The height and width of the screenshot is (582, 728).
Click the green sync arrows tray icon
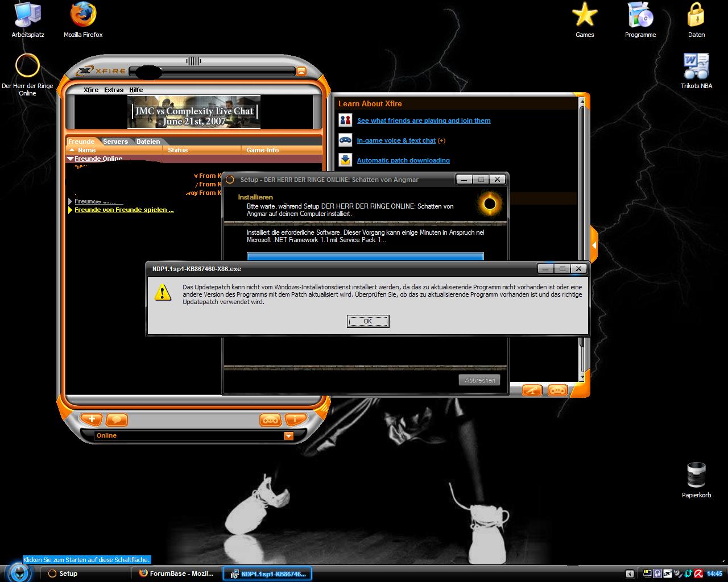[688, 573]
